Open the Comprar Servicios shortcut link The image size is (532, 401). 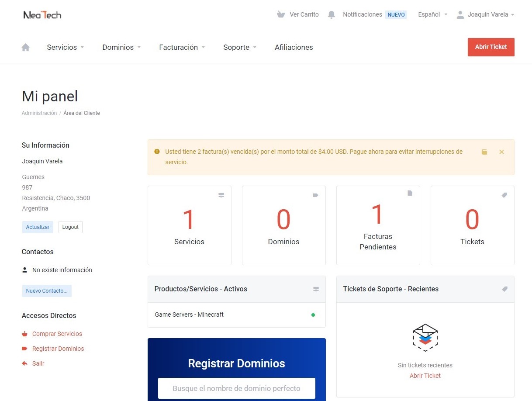(x=57, y=334)
